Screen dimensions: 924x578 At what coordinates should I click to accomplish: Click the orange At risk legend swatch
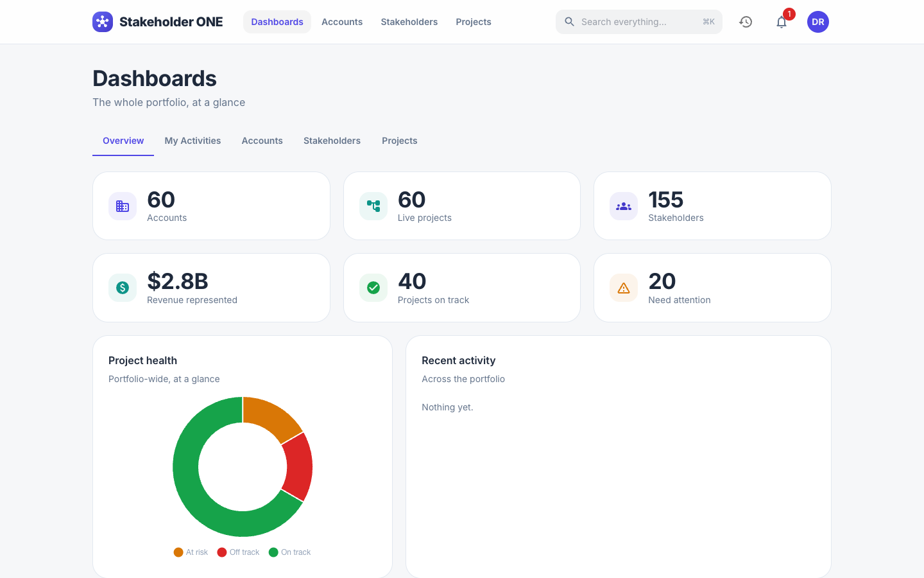point(178,552)
